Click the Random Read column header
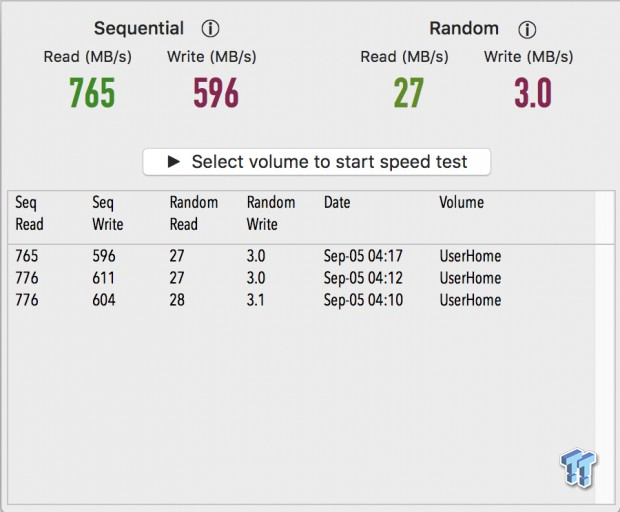The image size is (620, 512). (x=194, y=213)
